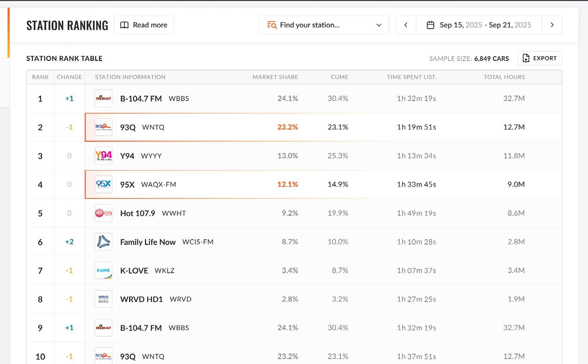The width and height of the screenshot is (588, 364).
Task: Sort by Market Share column header
Action: [275, 77]
